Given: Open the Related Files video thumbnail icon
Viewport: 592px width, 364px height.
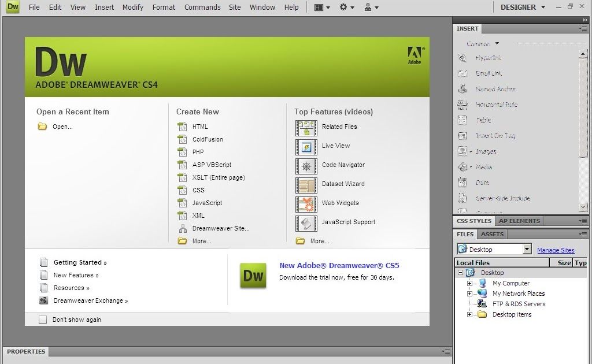Looking at the screenshot, I should coord(306,128).
